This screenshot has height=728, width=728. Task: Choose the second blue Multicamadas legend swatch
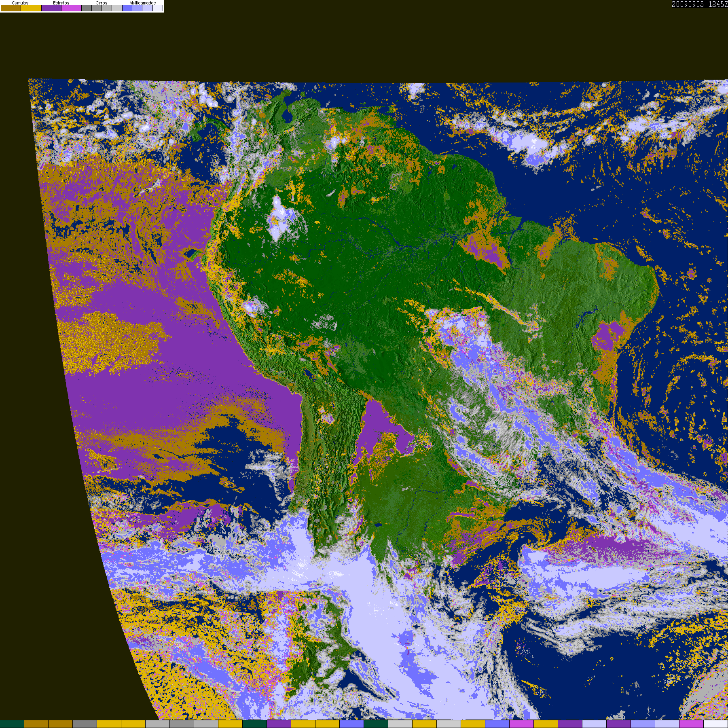coord(137,8)
